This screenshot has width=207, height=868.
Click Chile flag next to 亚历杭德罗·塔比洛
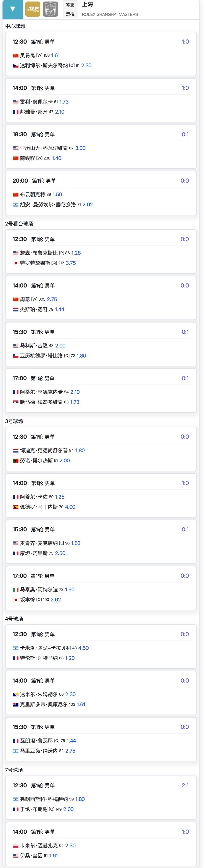(16, 356)
